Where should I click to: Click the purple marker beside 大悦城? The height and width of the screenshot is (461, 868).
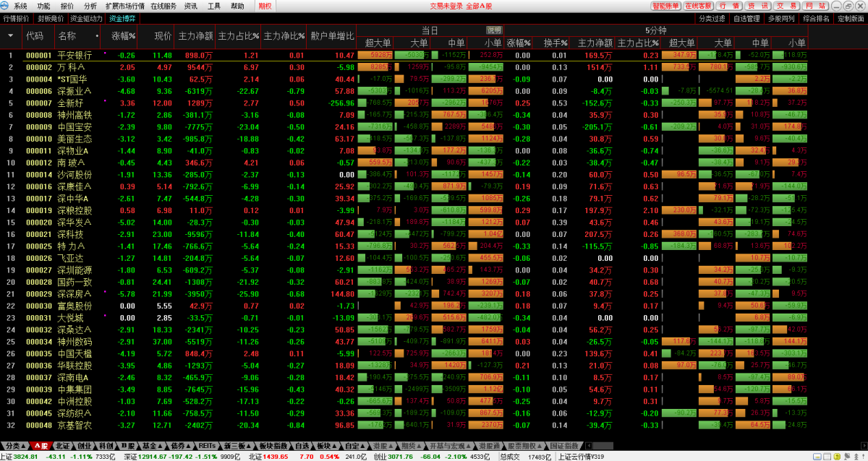pos(105,316)
